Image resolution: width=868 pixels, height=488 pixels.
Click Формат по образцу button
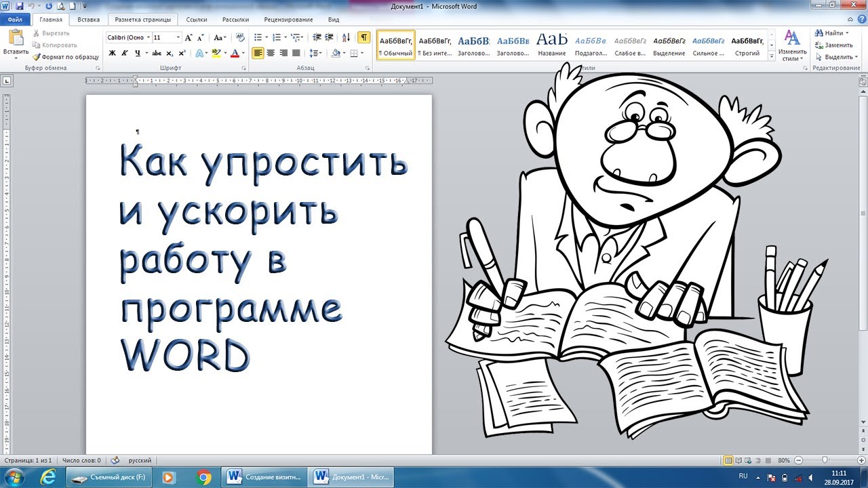(65, 57)
